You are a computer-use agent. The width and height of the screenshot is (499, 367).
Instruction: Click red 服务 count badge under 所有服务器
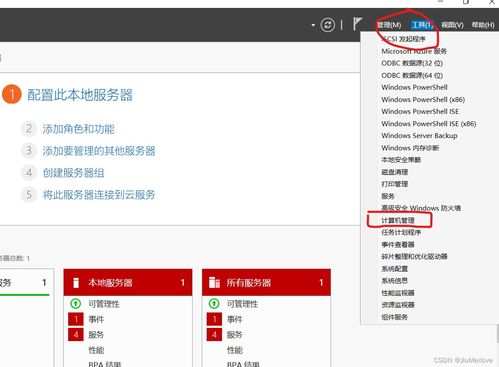click(214, 334)
